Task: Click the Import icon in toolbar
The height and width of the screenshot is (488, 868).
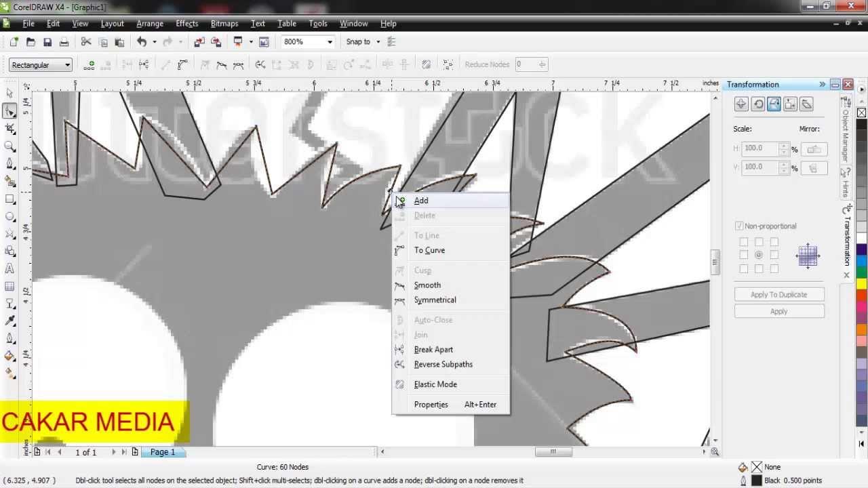Action: tap(199, 42)
